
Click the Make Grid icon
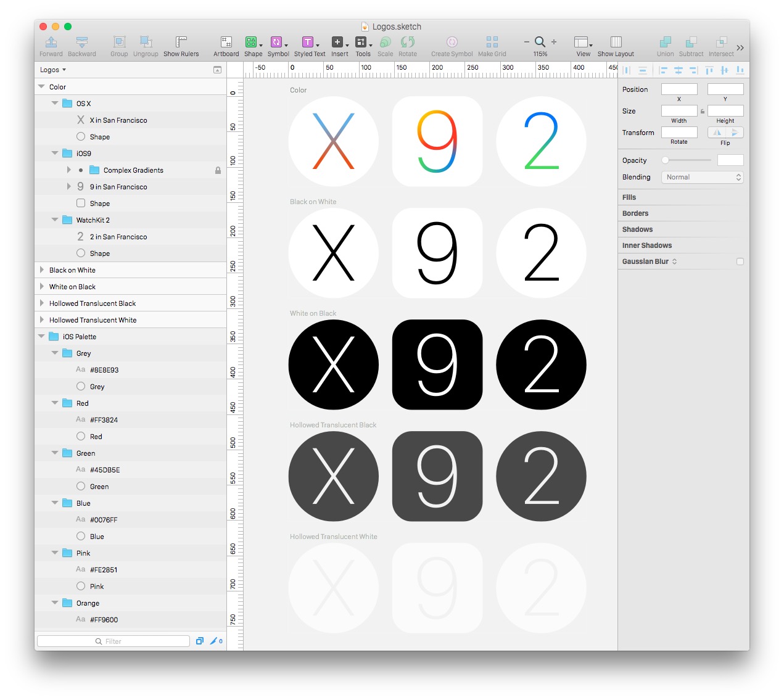pyautogui.click(x=492, y=43)
